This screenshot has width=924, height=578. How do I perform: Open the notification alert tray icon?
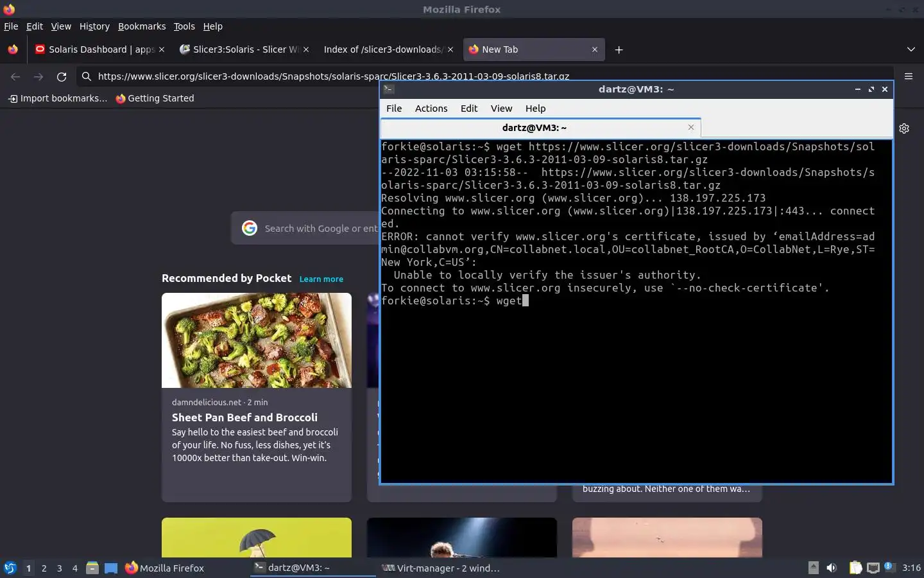pos(889,566)
